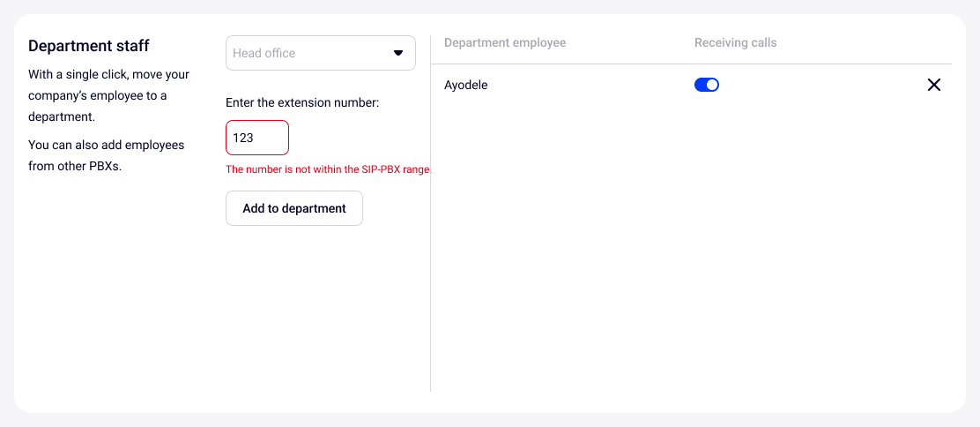Click the Department staff heading
Screen dimensions: 980x427
point(89,45)
